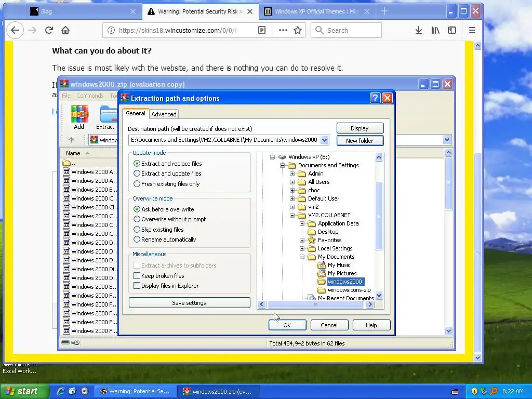Open site information icon in the address bar
This screenshot has height=399, width=532.
(111, 30)
